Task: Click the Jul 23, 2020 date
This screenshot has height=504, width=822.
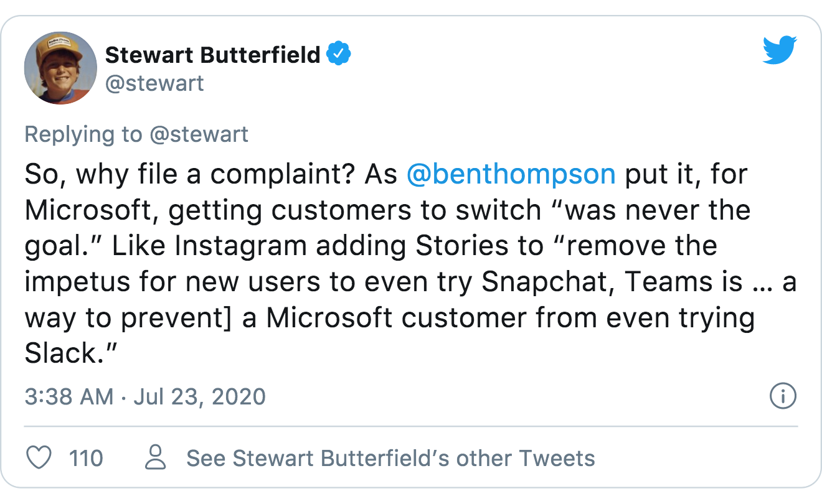Action: point(199,396)
